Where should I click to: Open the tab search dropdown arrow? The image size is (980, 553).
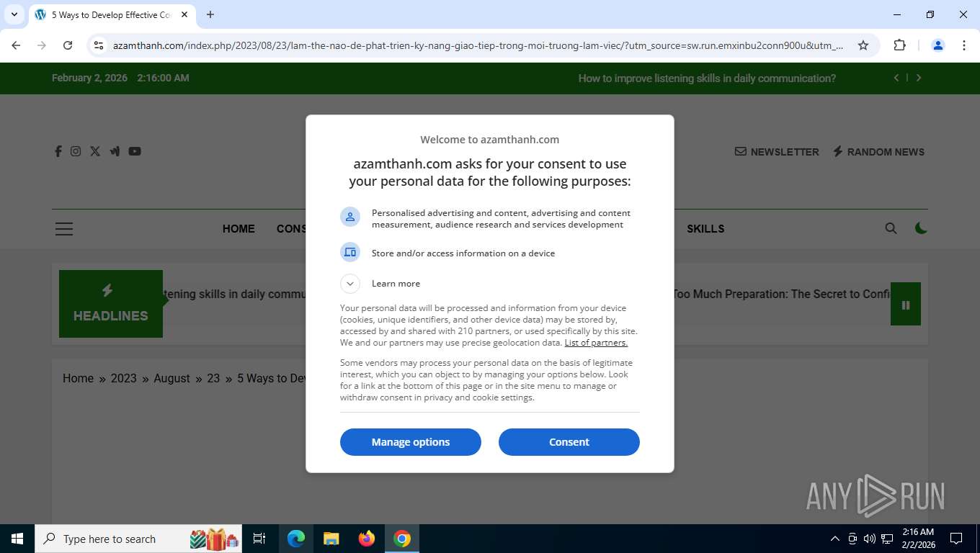click(x=14, y=14)
